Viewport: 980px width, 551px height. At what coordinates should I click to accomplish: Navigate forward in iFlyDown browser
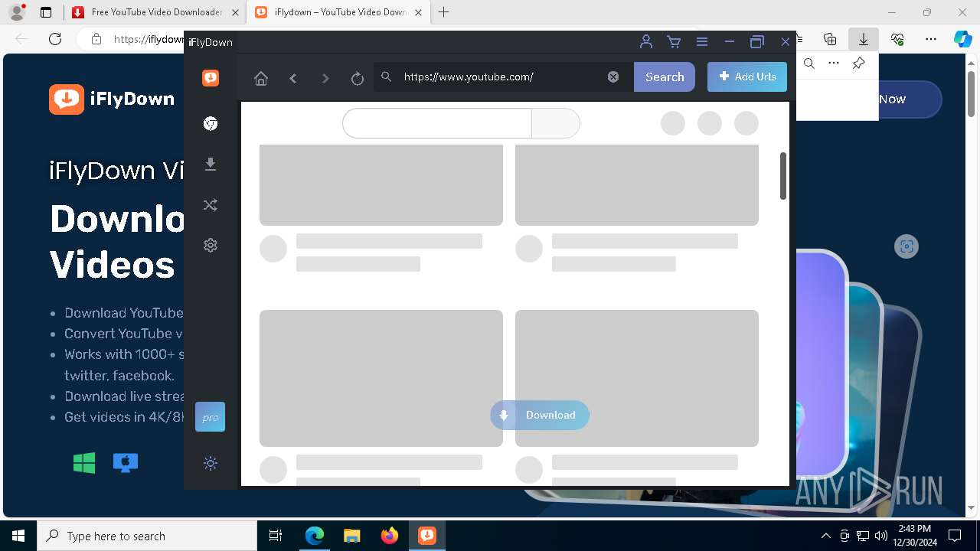(325, 78)
